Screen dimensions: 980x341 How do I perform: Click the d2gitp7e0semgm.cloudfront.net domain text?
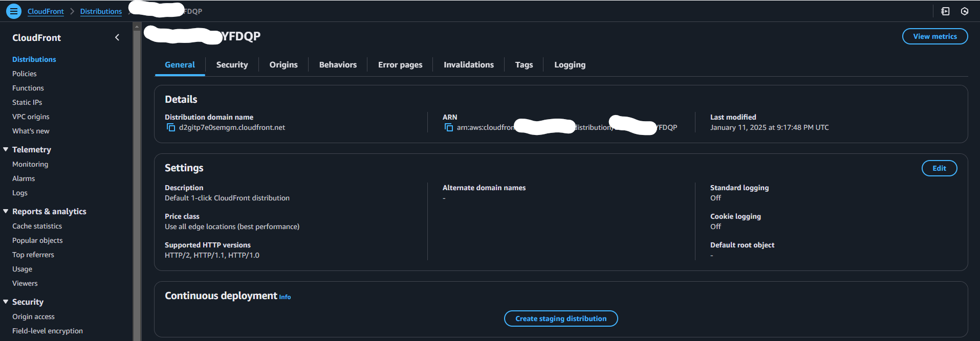tap(232, 127)
